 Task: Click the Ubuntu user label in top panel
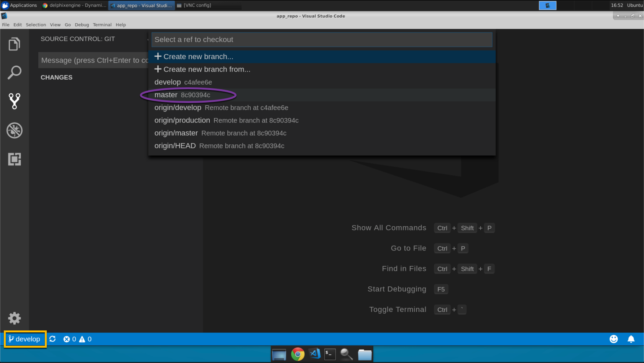(635, 5)
